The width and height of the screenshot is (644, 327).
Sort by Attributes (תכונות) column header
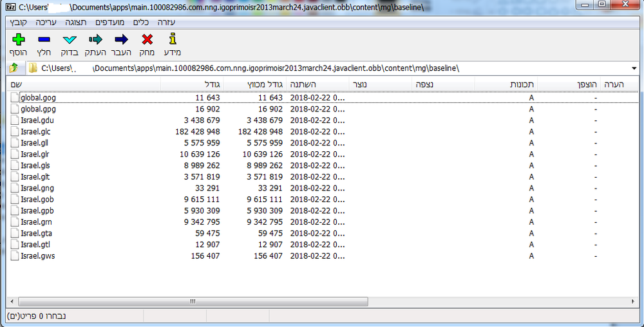click(506, 84)
